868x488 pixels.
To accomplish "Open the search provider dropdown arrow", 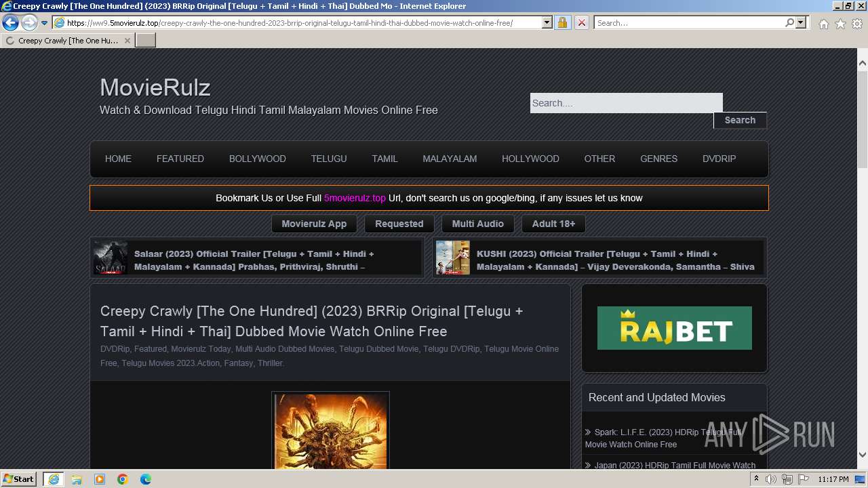I will (801, 23).
